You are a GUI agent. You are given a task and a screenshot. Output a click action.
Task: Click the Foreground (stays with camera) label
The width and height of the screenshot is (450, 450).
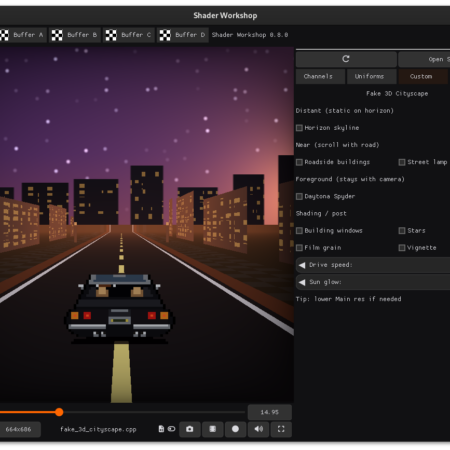tap(350, 179)
